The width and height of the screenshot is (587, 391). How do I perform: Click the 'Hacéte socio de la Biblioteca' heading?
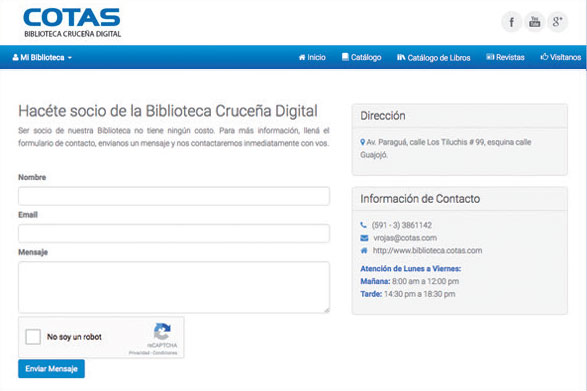pyautogui.click(x=168, y=111)
